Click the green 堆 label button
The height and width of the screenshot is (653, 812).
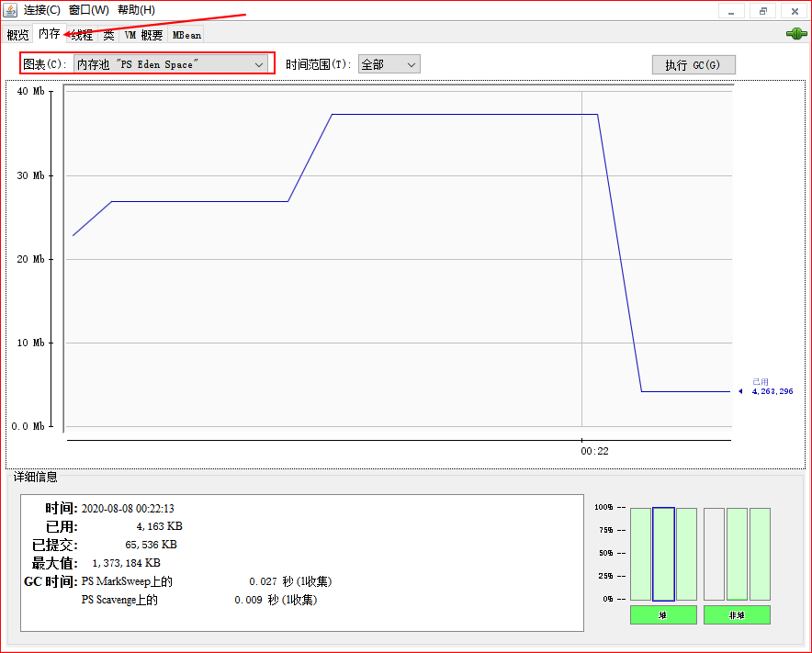pos(663,614)
